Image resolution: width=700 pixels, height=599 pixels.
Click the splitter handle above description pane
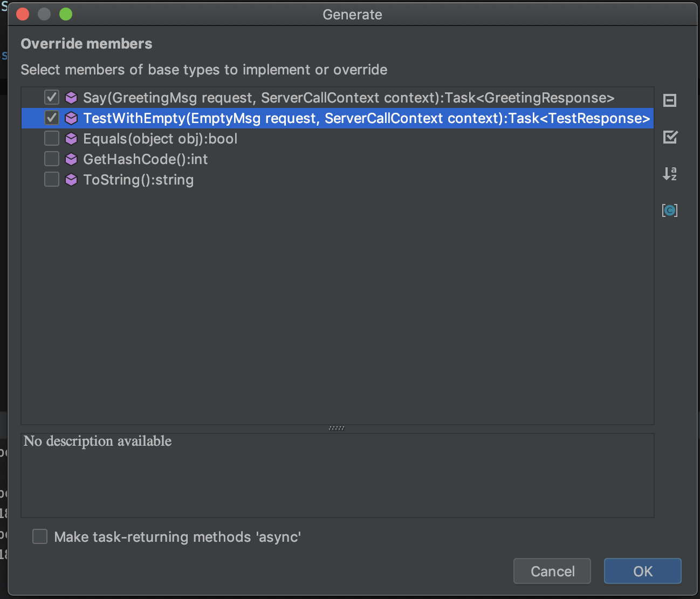pyautogui.click(x=337, y=428)
